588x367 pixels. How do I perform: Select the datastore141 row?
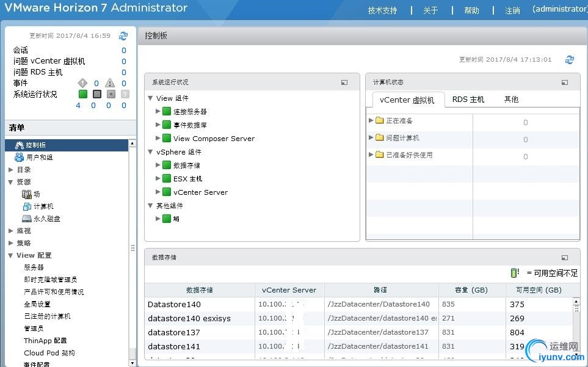point(359,346)
